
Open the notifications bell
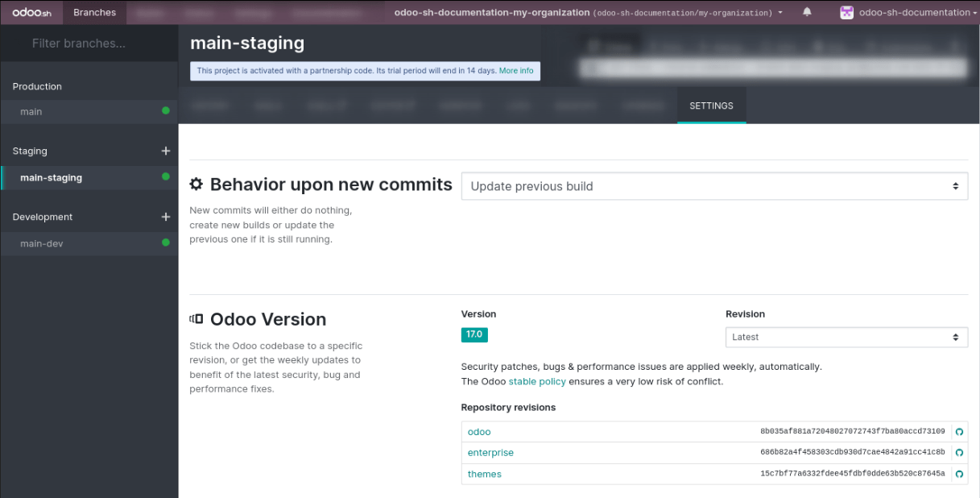click(x=807, y=12)
